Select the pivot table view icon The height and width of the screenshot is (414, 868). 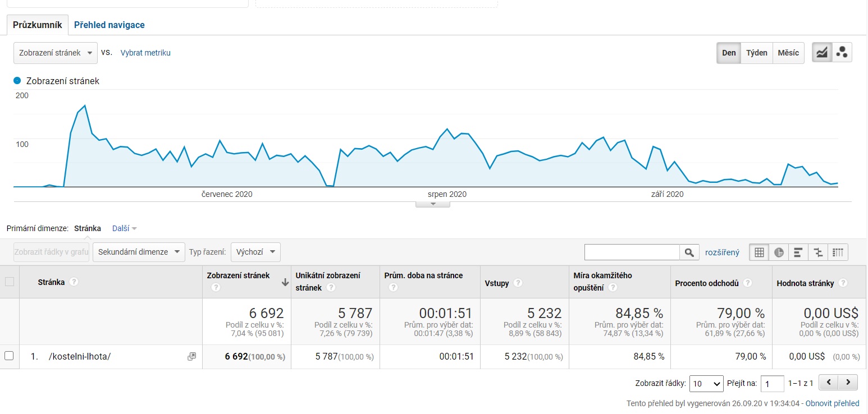point(838,252)
